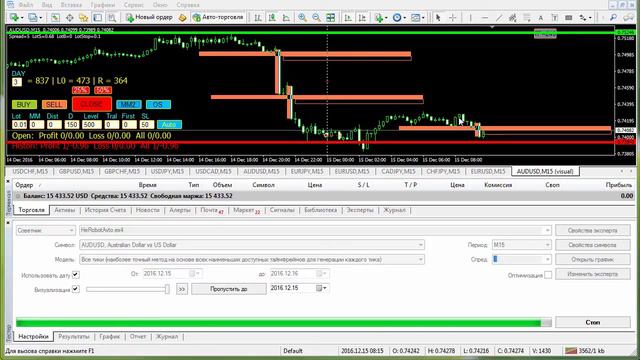Open the skip-to date 2016.12.15 picker
Screen dimensions: 640x360
(x=322, y=288)
